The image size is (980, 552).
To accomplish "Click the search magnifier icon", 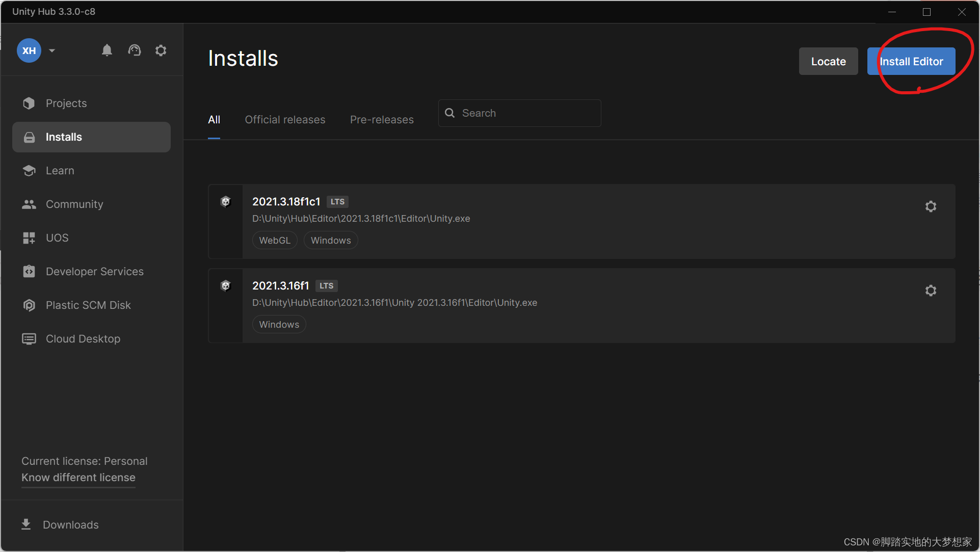I will pos(449,113).
